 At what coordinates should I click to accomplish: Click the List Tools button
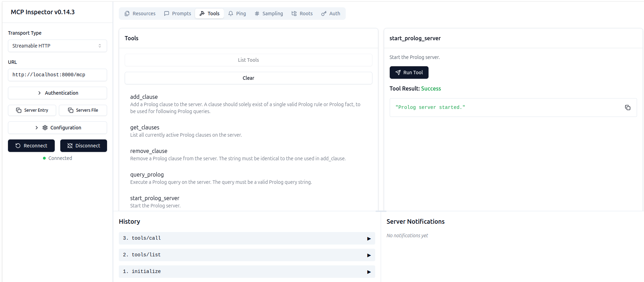[x=248, y=60]
